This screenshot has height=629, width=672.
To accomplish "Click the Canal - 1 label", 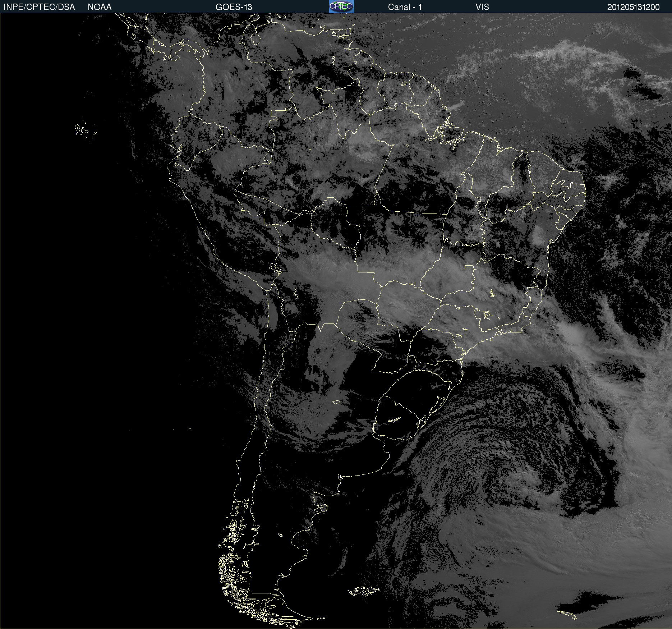I will click(x=405, y=7).
